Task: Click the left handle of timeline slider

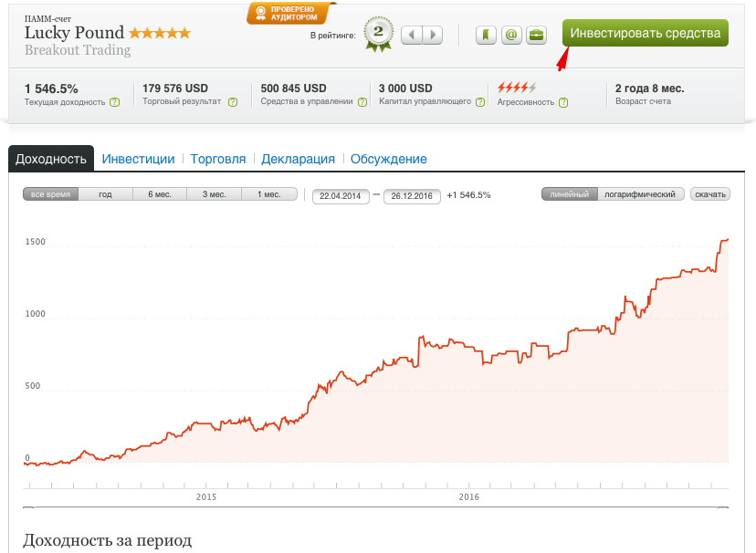Action: 28,507
